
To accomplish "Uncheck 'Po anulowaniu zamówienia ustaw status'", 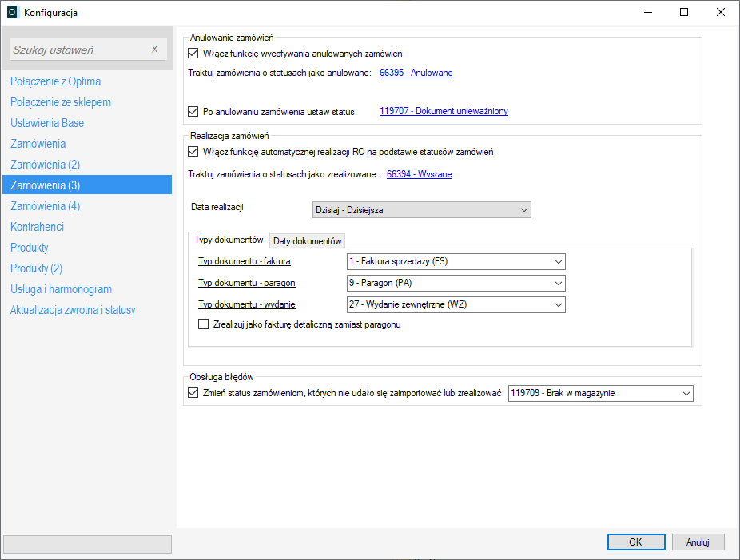I will (192, 112).
